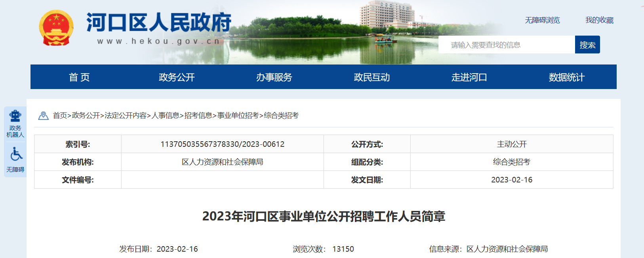The width and height of the screenshot is (644, 258).
Task: Click 法定公开内容 in the breadcrumb
Action: [126, 116]
